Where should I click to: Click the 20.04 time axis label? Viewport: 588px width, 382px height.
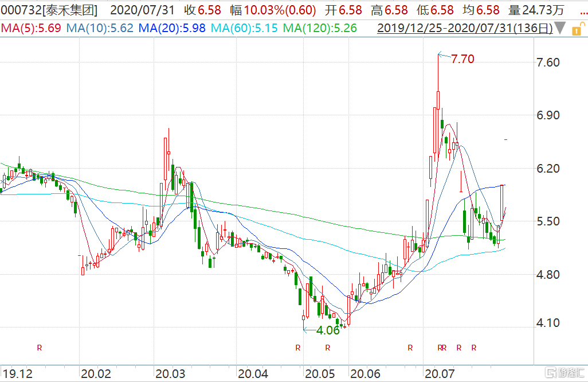[253, 374]
